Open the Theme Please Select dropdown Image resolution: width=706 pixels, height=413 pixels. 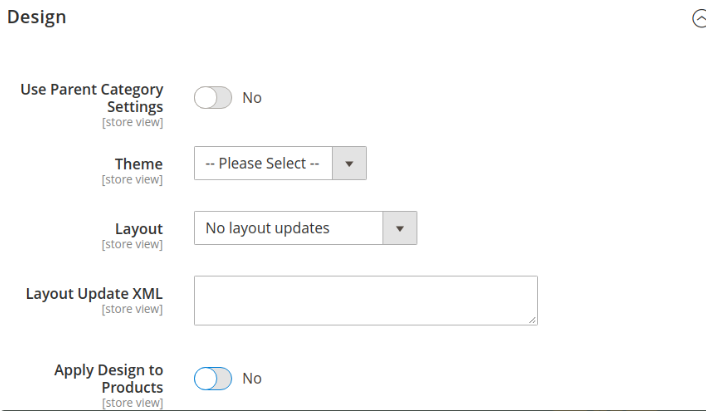[280, 163]
